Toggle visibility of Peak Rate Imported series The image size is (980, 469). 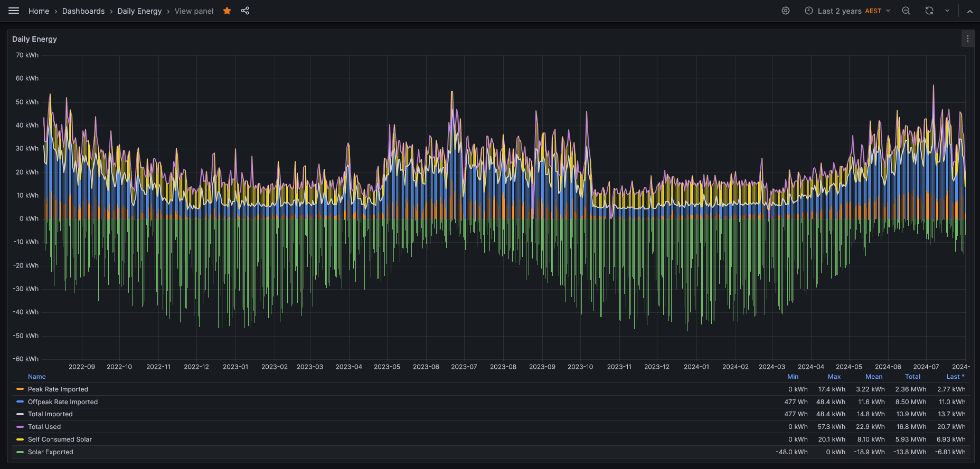pyautogui.click(x=58, y=389)
